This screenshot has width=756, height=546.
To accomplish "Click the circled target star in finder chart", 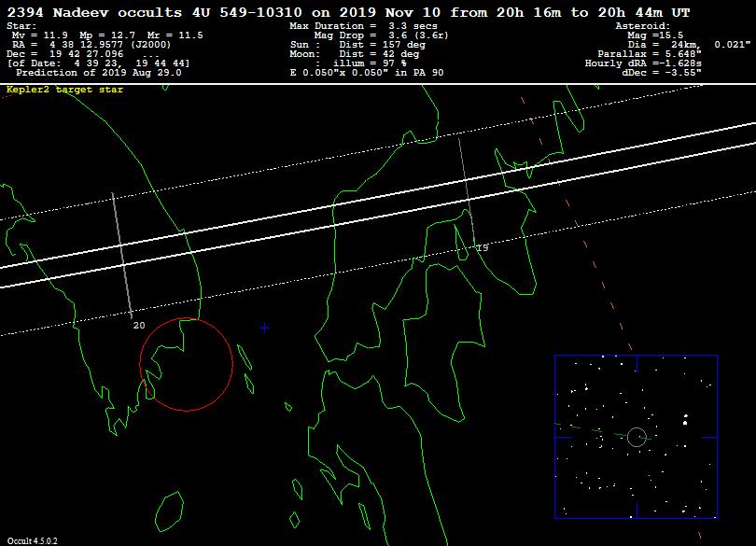I will click(637, 437).
